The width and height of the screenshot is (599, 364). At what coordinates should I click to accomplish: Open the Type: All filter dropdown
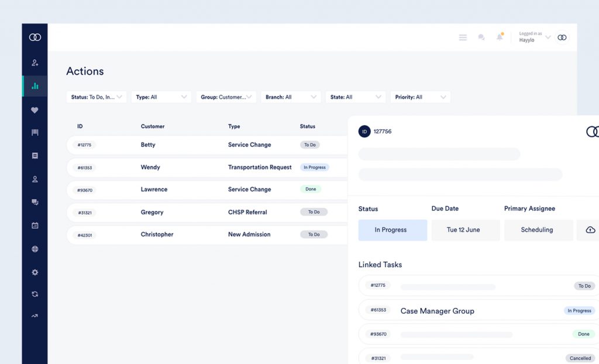tap(161, 97)
